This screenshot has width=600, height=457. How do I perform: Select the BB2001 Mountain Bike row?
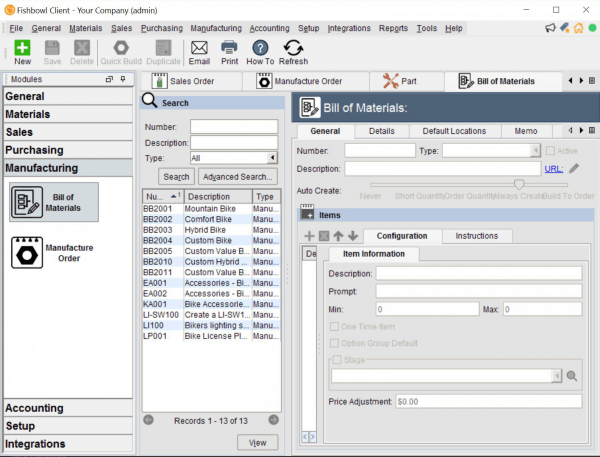[x=211, y=209]
